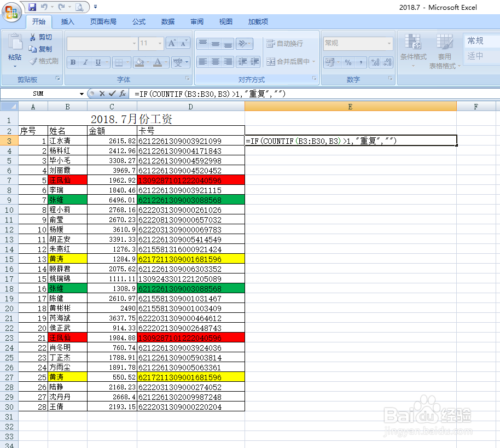Customize the quick access toolbar
The image size is (500, 448).
coord(95,7)
